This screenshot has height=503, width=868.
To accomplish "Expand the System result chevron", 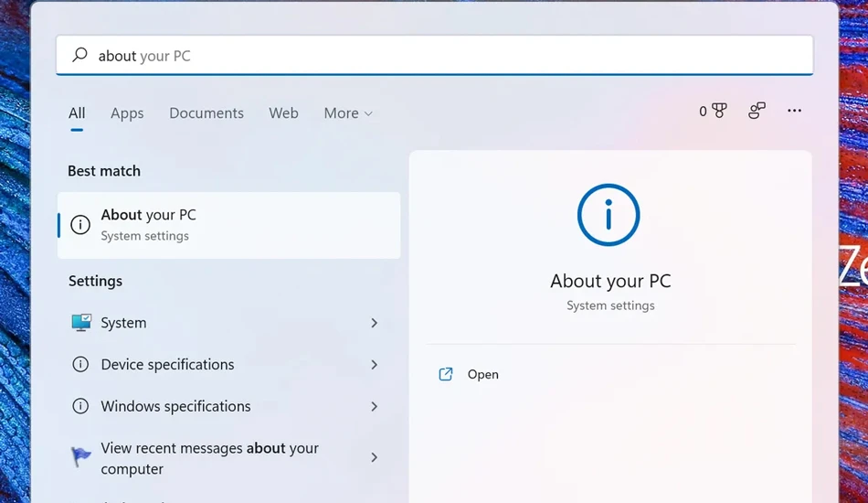I will 375,323.
